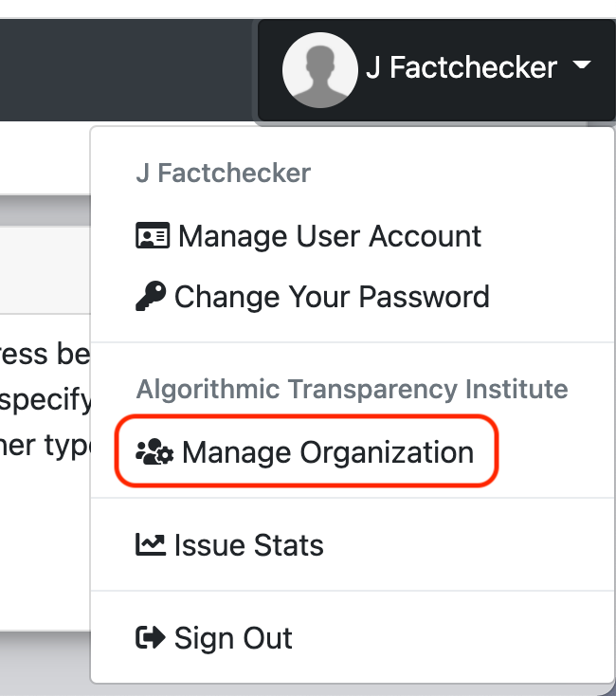Click the Algorithmic Transparency Institute section header
The image size is (616, 696).
pos(352,390)
